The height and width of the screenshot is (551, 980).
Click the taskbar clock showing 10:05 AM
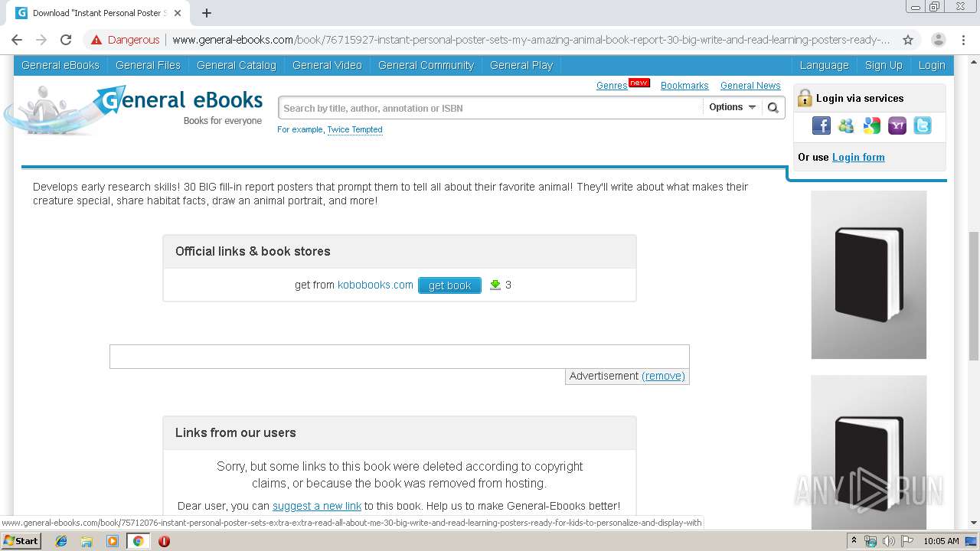[941, 541]
